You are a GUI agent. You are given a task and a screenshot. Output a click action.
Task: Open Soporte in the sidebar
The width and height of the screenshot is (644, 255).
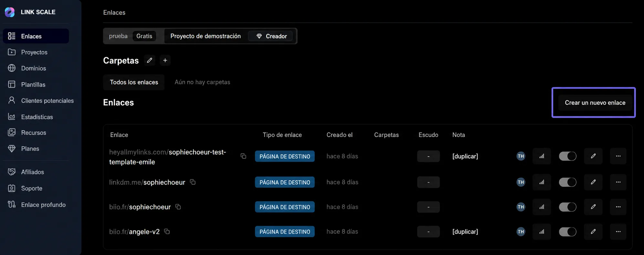(x=36, y=188)
